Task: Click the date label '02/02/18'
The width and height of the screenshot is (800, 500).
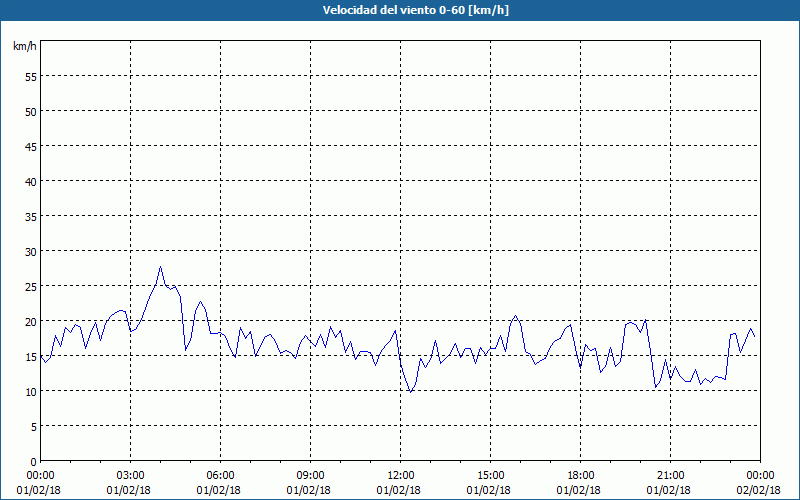Action: (759, 490)
